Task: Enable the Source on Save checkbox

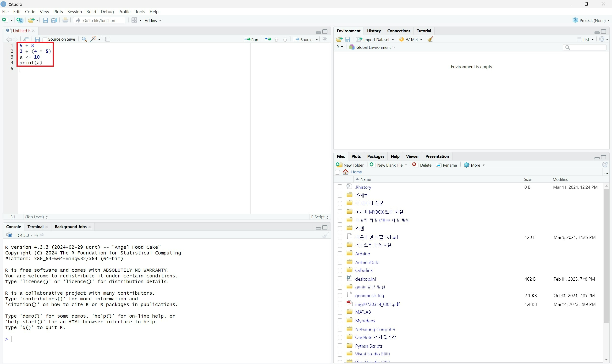Action: [x=45, y=39]
